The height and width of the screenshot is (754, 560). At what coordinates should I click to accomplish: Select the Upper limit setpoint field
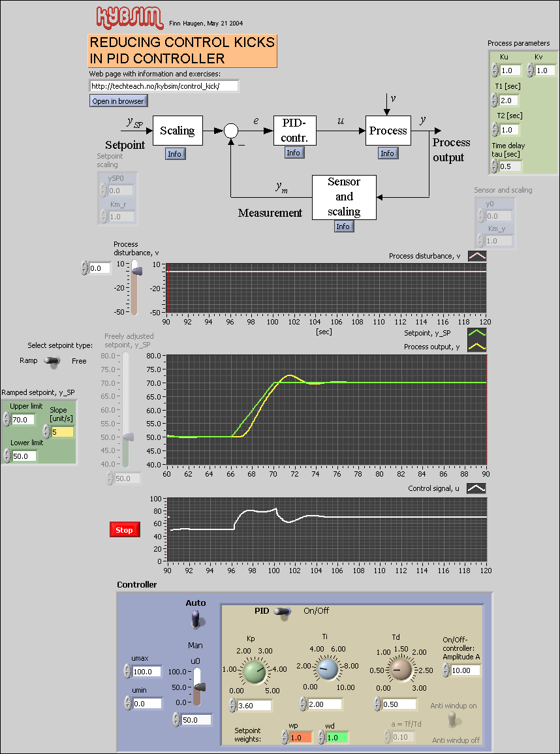(25, 419)
